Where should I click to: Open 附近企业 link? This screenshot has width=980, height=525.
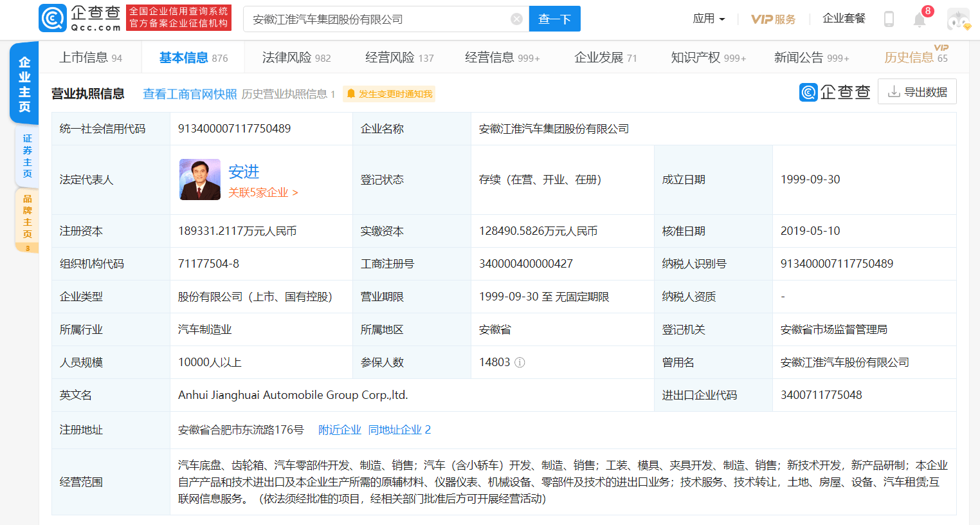[340, 430]
